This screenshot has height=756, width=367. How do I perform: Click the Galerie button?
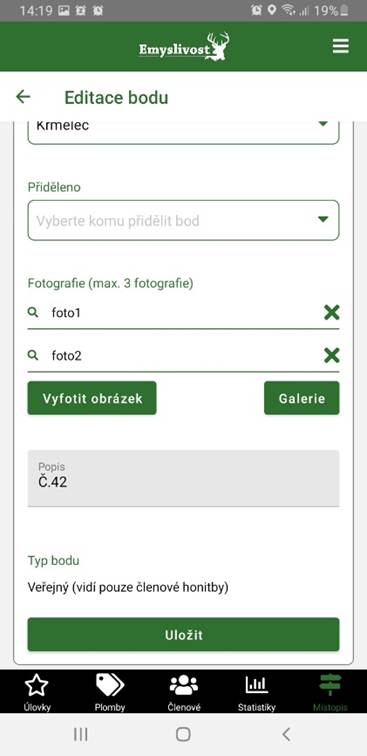click(302, 398)
